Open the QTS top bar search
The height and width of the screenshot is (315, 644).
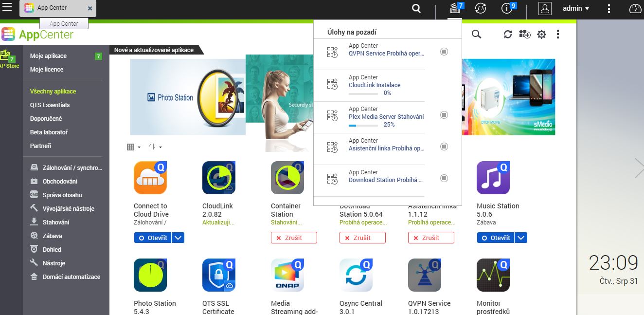pos(416,8)
